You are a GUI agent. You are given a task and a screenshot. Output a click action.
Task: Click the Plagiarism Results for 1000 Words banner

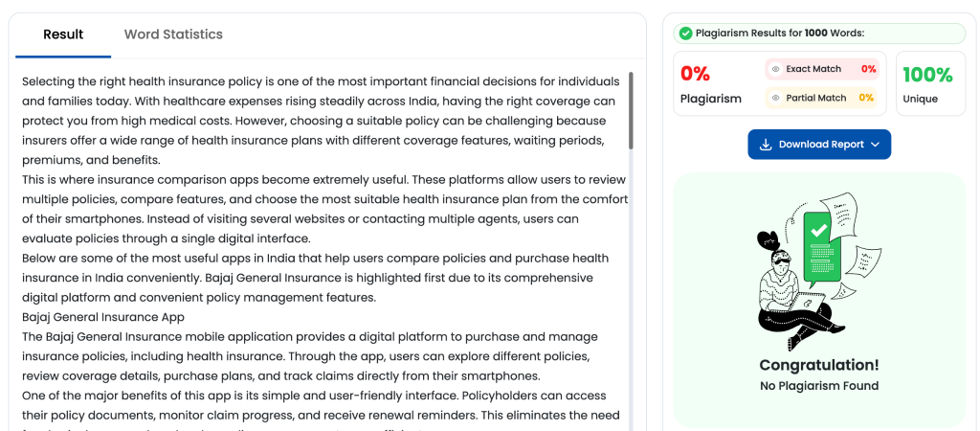818,34
